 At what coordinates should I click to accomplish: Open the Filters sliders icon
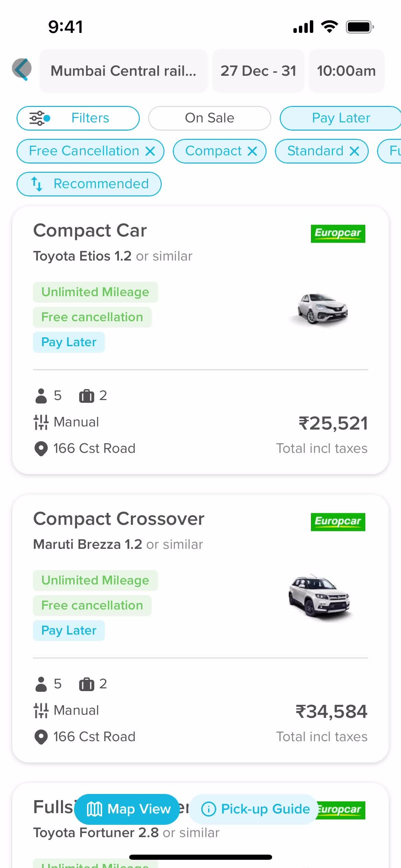click(40, 118)
